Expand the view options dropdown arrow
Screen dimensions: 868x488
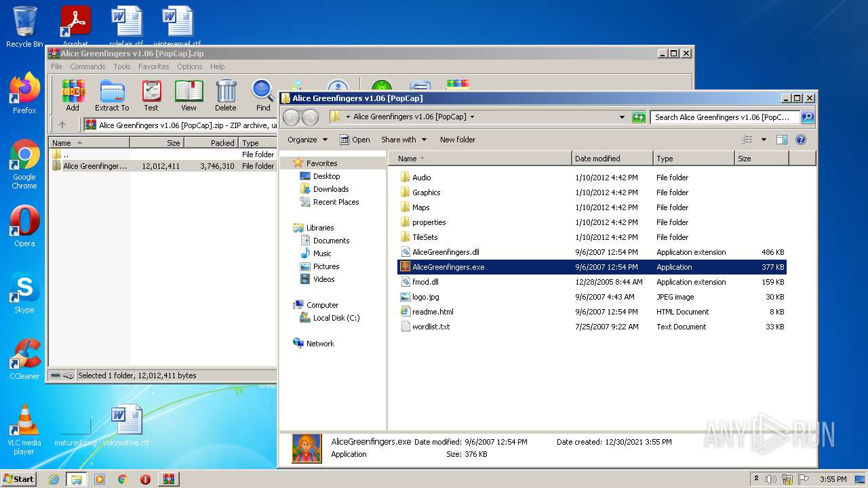coord(763,140)
